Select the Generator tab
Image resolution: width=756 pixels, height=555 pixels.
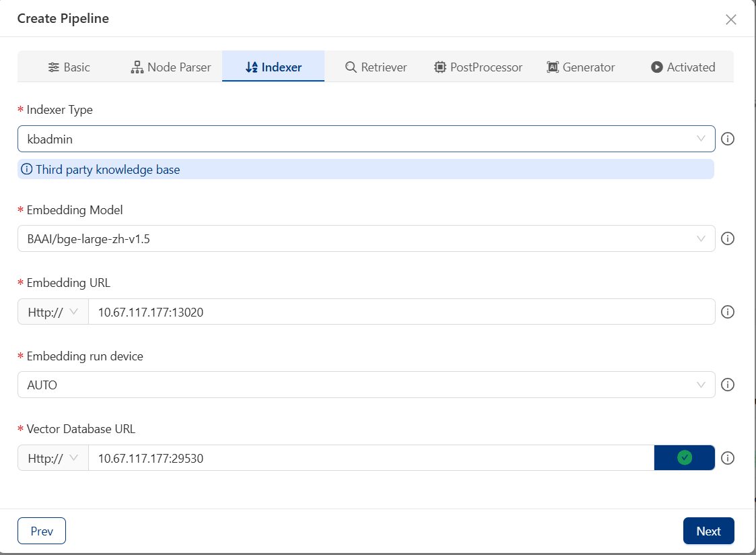pos(580,67)
